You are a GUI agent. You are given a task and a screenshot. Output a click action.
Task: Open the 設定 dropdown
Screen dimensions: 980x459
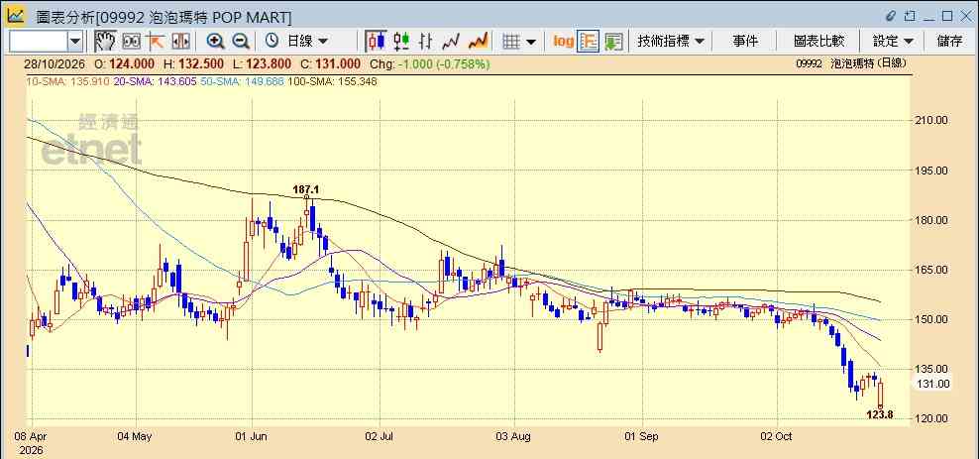893,42
